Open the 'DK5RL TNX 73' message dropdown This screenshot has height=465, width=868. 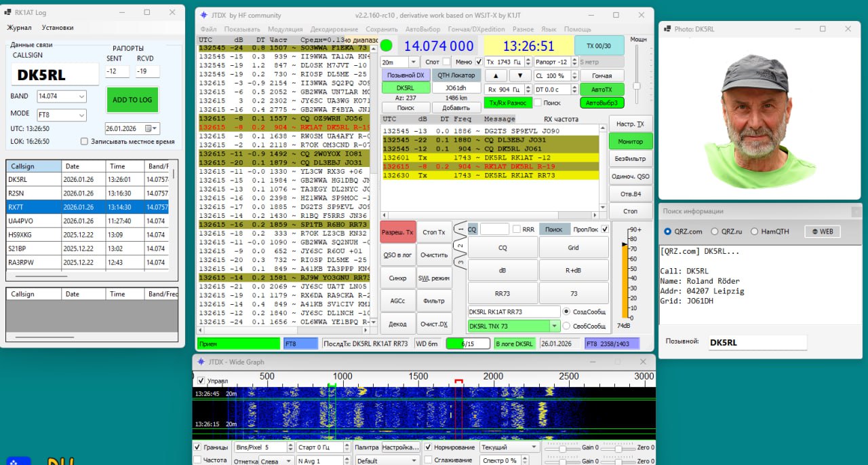tap(555, 327)
